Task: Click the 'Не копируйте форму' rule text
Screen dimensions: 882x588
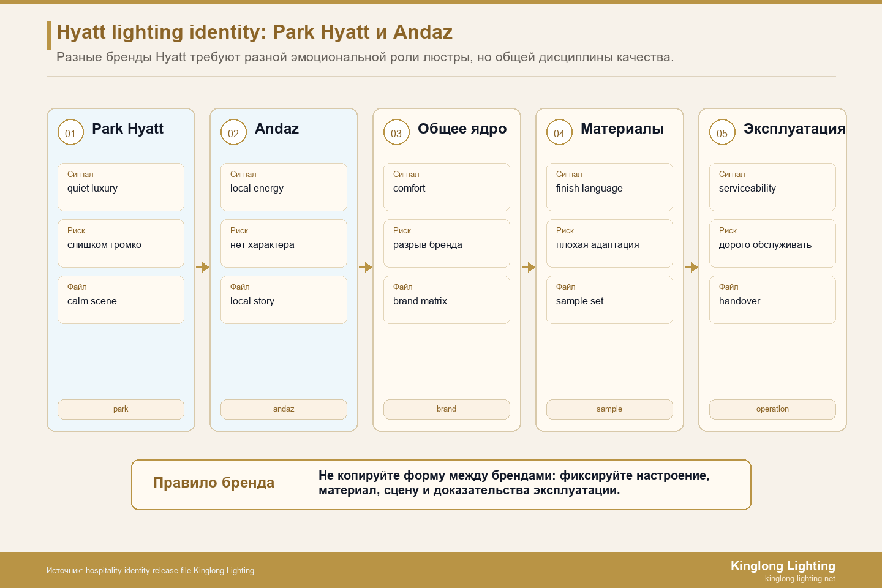Action: (x=514, y=483)
